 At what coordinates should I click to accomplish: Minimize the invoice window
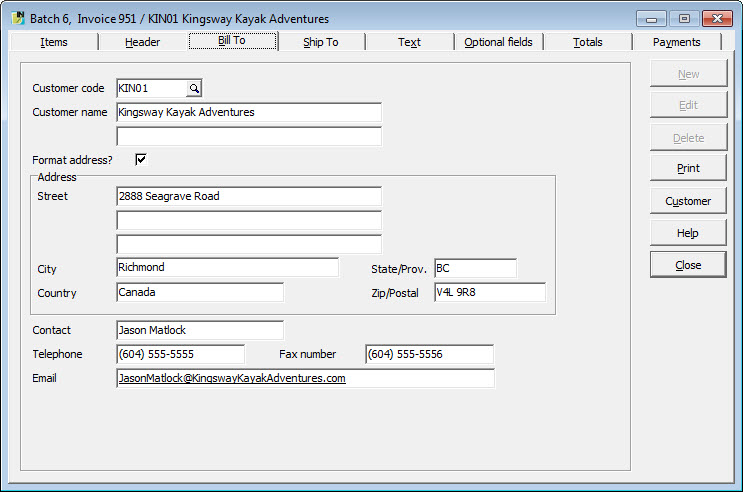coord(652,18)
